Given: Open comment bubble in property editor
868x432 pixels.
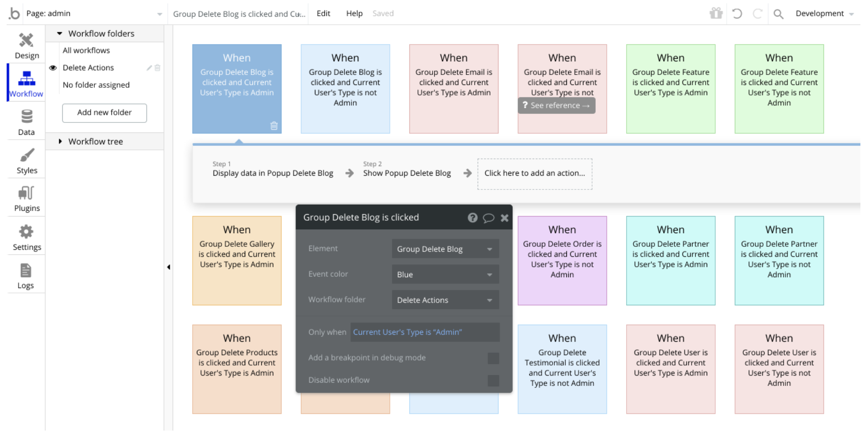Looking at the screenshot, I should click(x=488, y=218).
